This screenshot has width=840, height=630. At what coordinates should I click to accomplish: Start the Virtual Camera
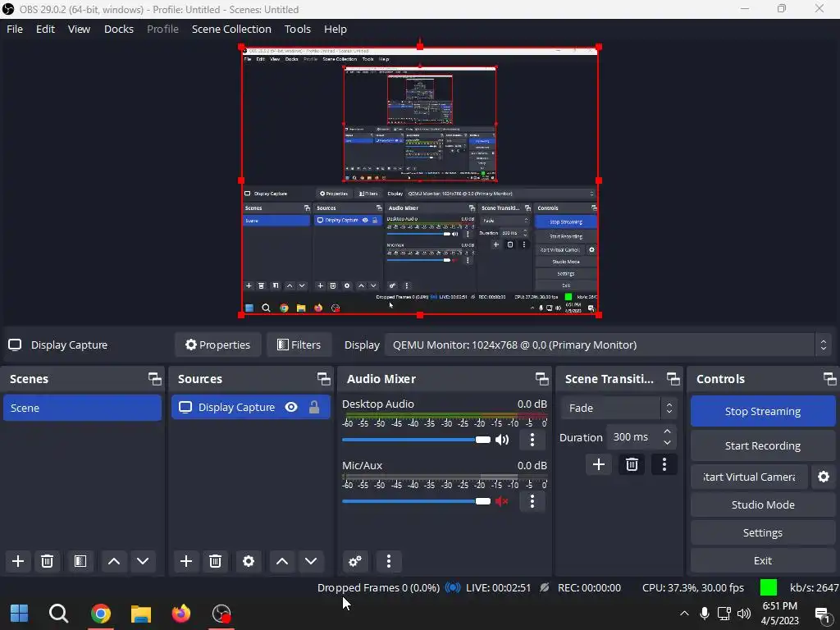[749, 477]
